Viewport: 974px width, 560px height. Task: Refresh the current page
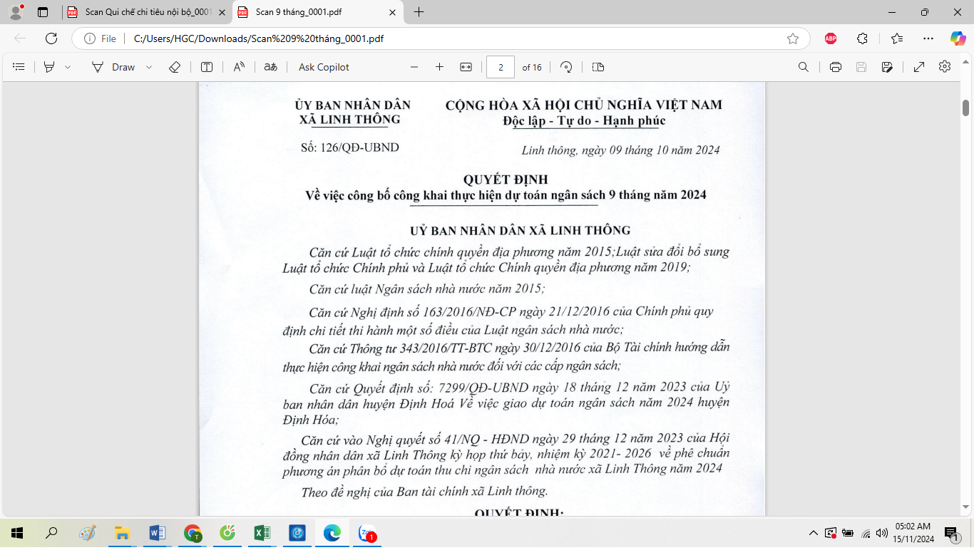[51, 38]
